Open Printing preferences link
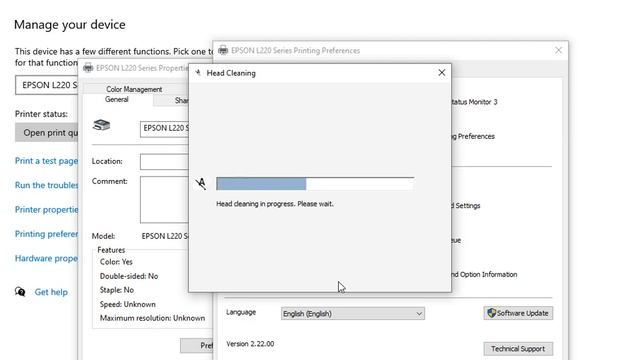 46,234
